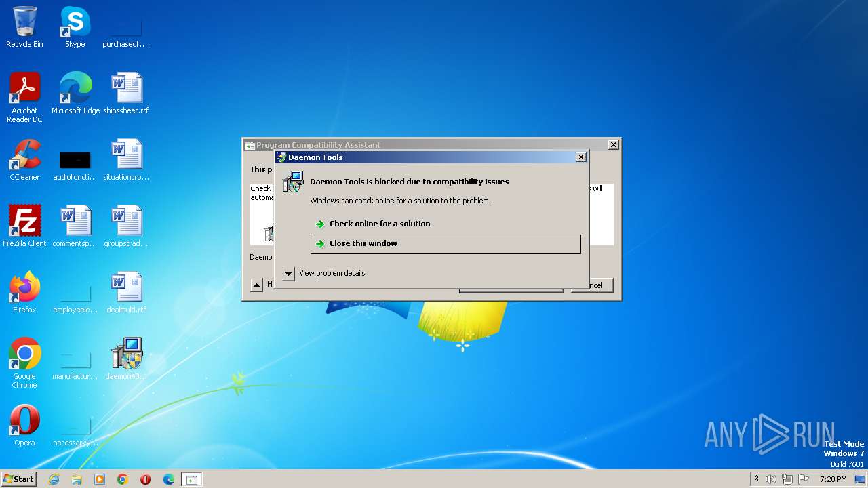Screen dimensions: 868x488
Task: Click 'Windows can check online' text
Action: (400, 201)
